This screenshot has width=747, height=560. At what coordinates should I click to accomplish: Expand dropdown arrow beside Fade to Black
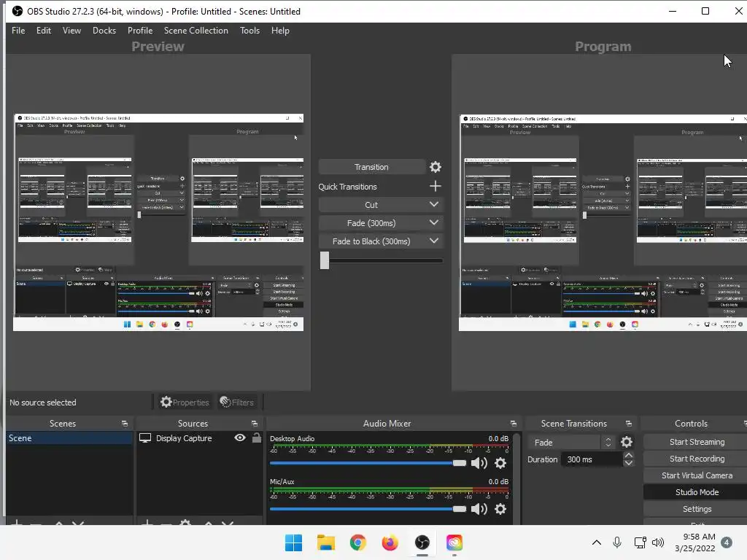coord(434,241)
